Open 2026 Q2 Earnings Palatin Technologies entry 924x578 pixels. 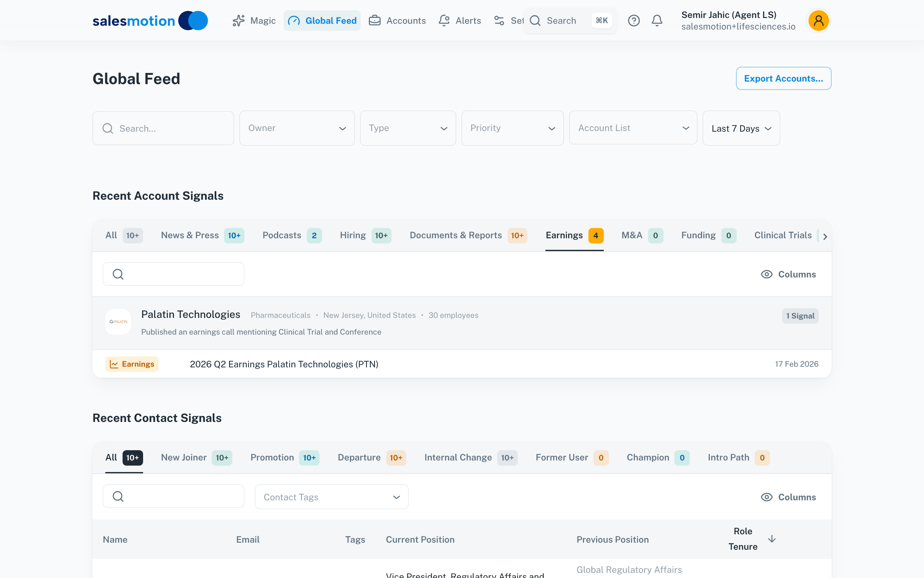(284, 364)
